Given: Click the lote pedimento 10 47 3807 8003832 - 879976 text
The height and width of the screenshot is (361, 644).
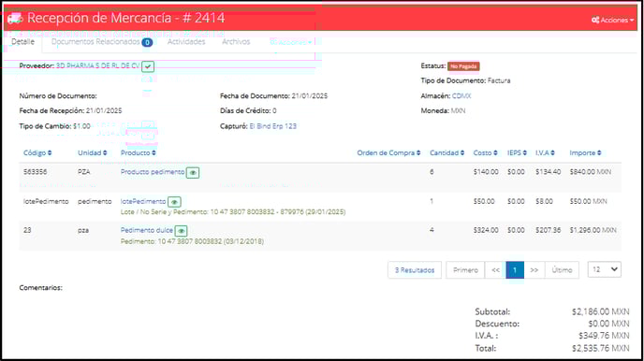Looking at the screenshot, I should click(233, 212).
